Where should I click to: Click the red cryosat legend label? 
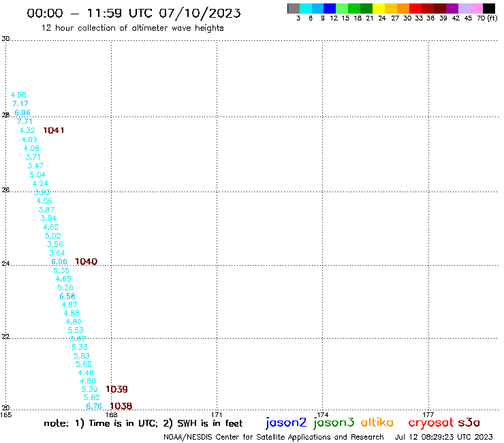pyautogui.click(x=430, y=423)
